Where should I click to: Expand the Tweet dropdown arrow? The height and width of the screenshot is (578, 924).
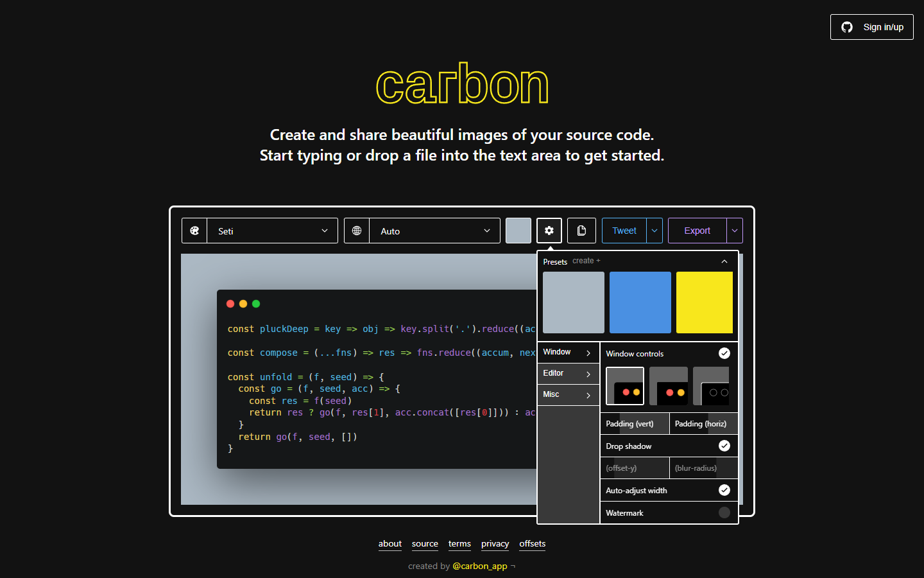tap(654, 231)
